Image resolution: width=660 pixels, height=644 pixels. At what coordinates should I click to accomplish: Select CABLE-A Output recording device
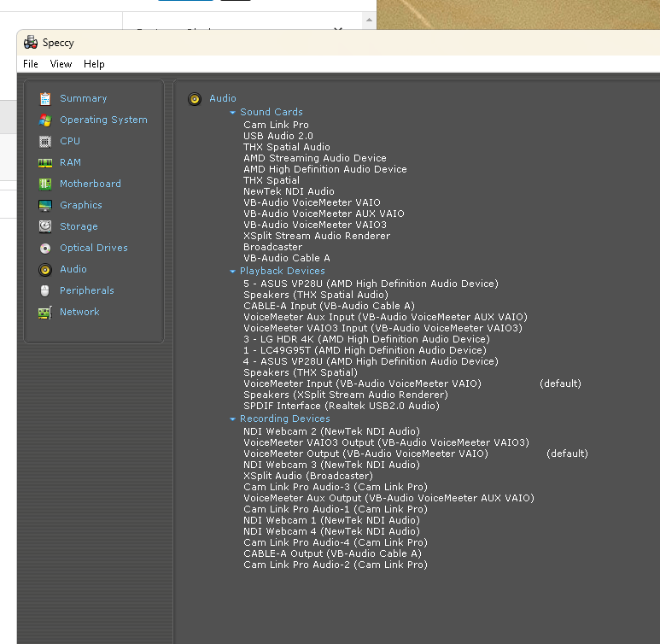point(332,553)
